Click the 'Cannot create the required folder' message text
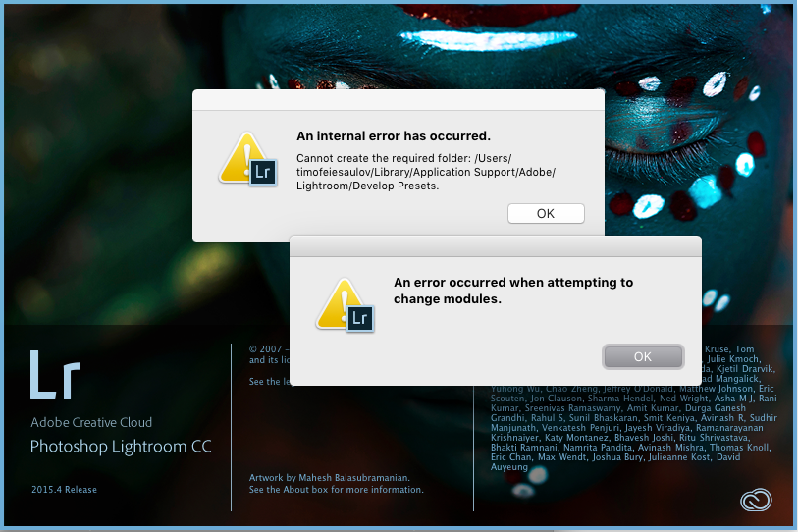Viewport: 798px width, 532px height. (x=426, y=172)
